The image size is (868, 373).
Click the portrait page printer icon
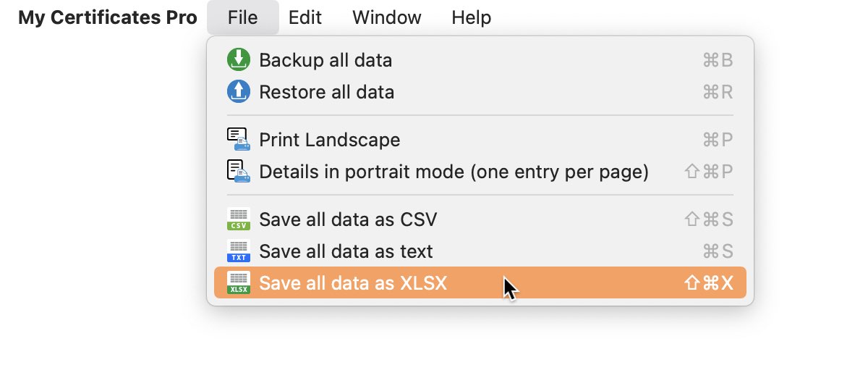pos(238,171)
